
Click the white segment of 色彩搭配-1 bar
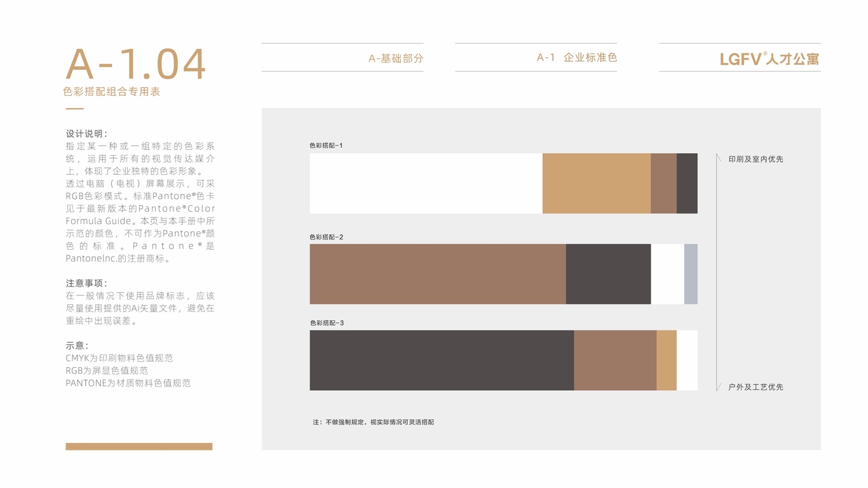click(426, 183)
